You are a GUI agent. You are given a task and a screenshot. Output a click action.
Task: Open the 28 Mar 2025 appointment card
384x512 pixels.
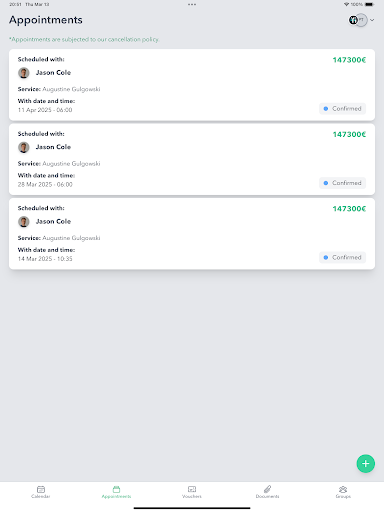192,159
